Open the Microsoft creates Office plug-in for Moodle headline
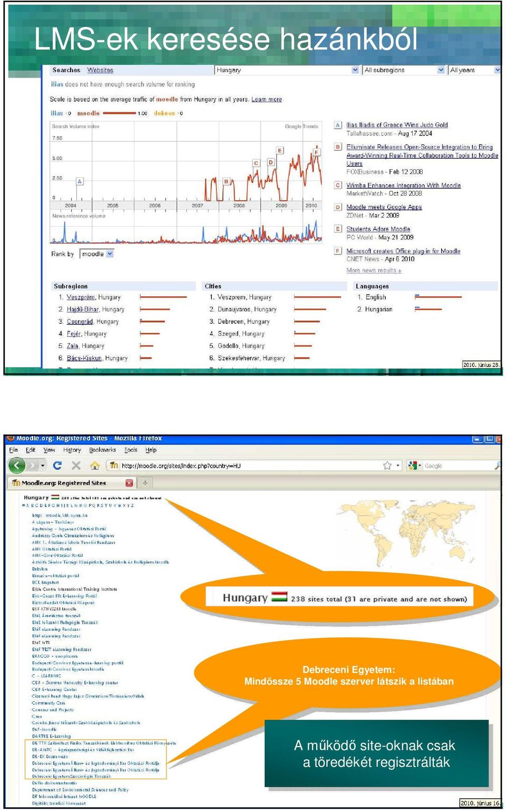Screen dimensions: 506x812 (403, 251)
